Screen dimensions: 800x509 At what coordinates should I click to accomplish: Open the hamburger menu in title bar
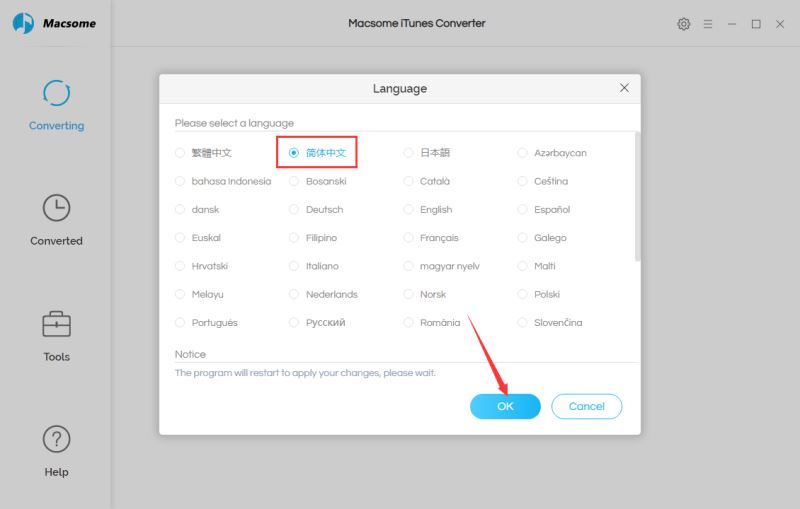point(708,24)
